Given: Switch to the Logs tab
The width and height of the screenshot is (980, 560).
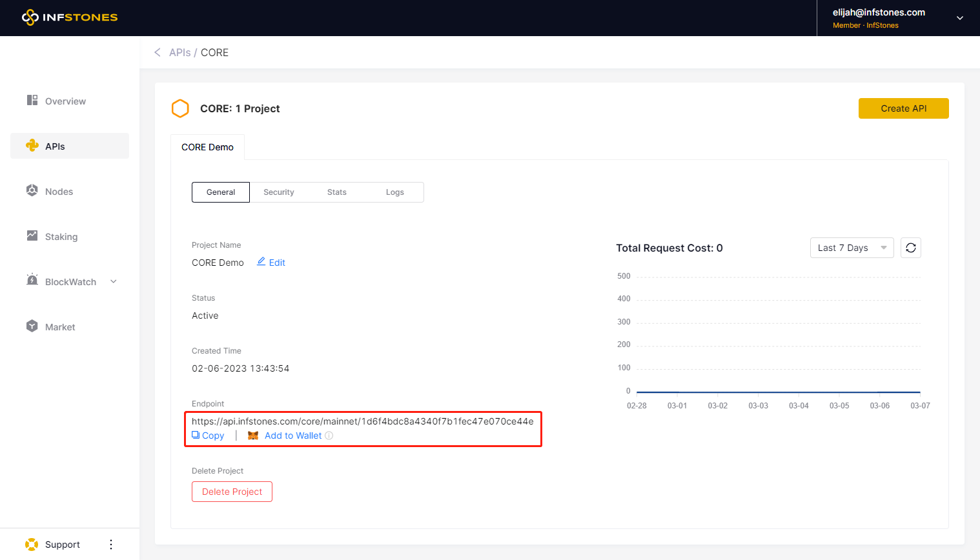Looking at the screenshot, I should [395, 192].
